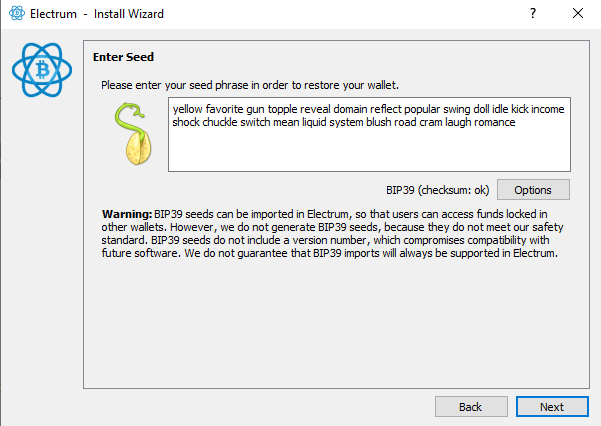Proceed with the Next button
This screenshot has width=601, height=426.
coord(552,406)
